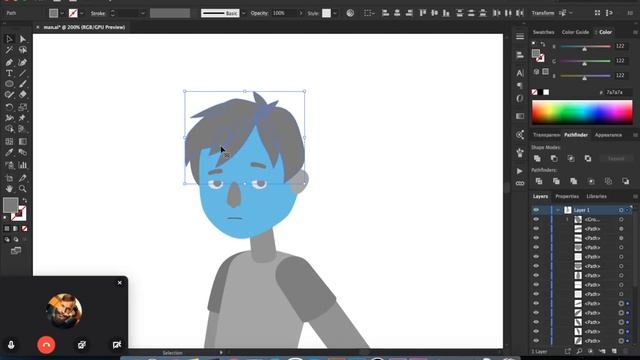Image resolution: width=640 pixels, height=360 pixels.
Task: Click the Minus Front shape mode icon
Action: pos(554,158)
